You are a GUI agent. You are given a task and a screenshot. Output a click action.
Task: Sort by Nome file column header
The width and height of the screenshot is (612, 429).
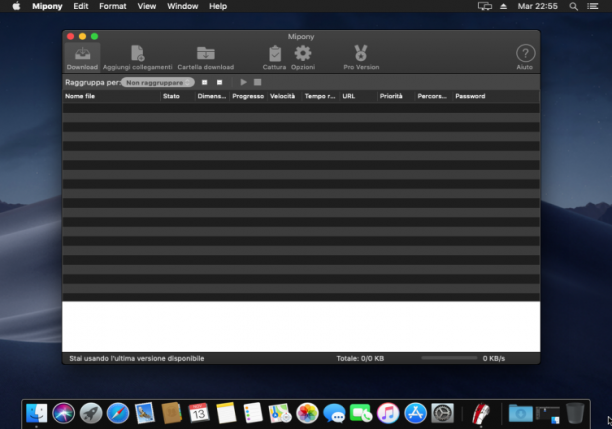coord(112,96)
